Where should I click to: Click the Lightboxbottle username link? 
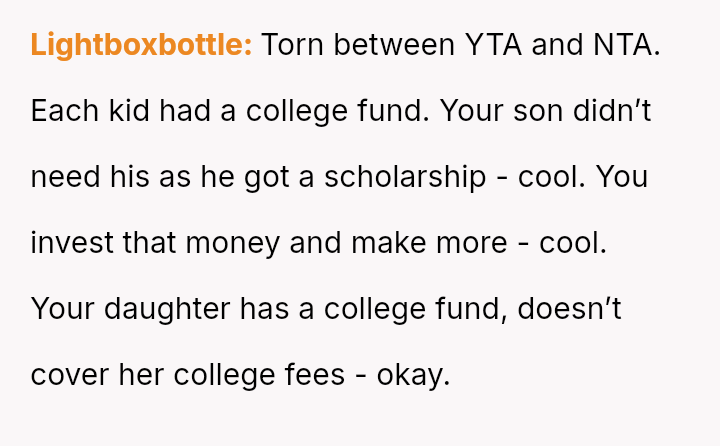(x=141, y=46)
